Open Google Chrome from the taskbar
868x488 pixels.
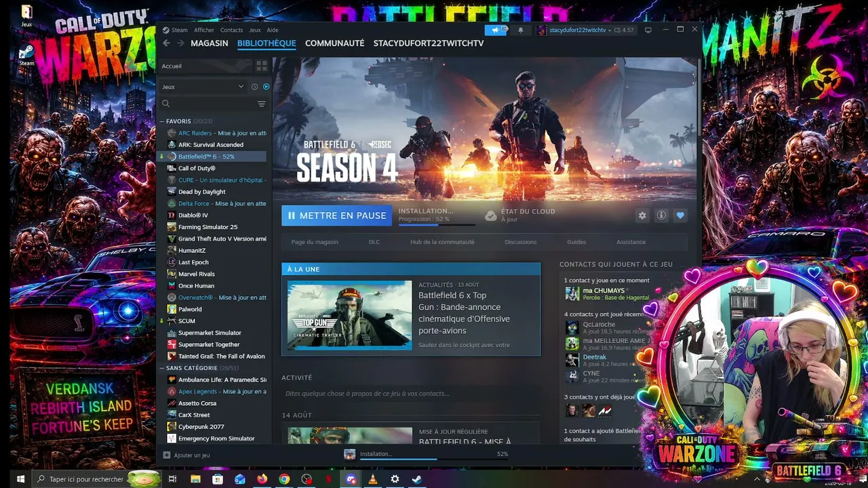pyautogui.click(x=284, y=479)
